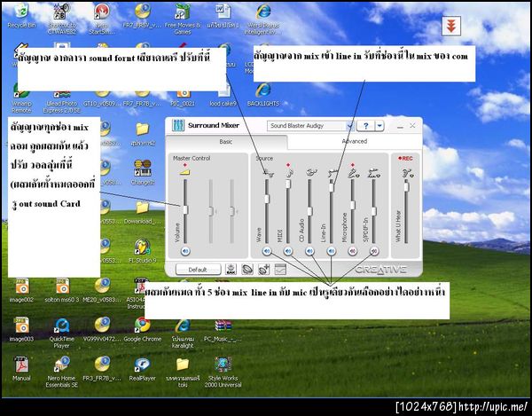Click the Wave slider handle
532x416 pixels.
click(x=267, y=199)
